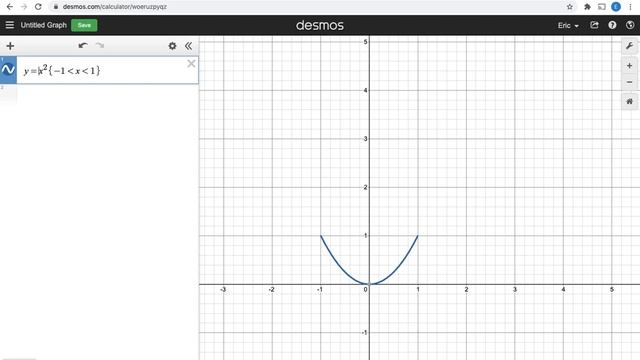
Task: Open graph settings wrench
Action: coord(629,46)
